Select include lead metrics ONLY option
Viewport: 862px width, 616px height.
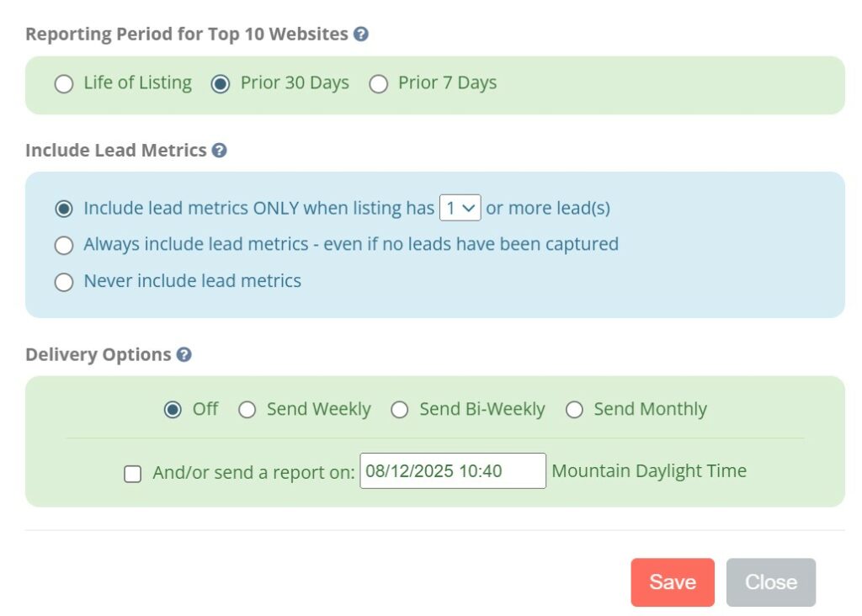point(64,209)
